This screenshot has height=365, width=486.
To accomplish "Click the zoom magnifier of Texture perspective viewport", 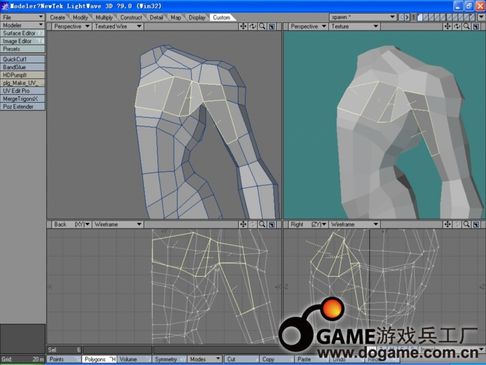I will pyautogui.click(x=467, y=26).
